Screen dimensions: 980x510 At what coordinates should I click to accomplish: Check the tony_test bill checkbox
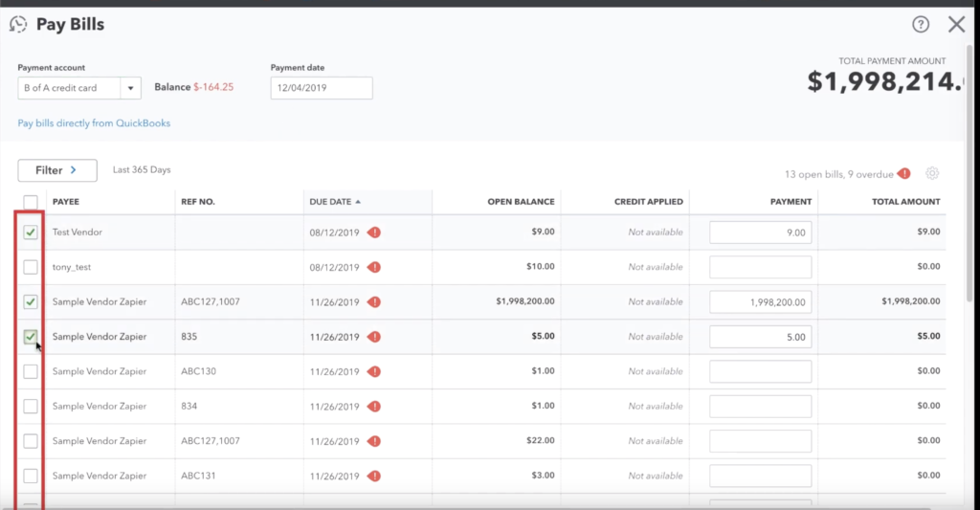tap(30, 268)
